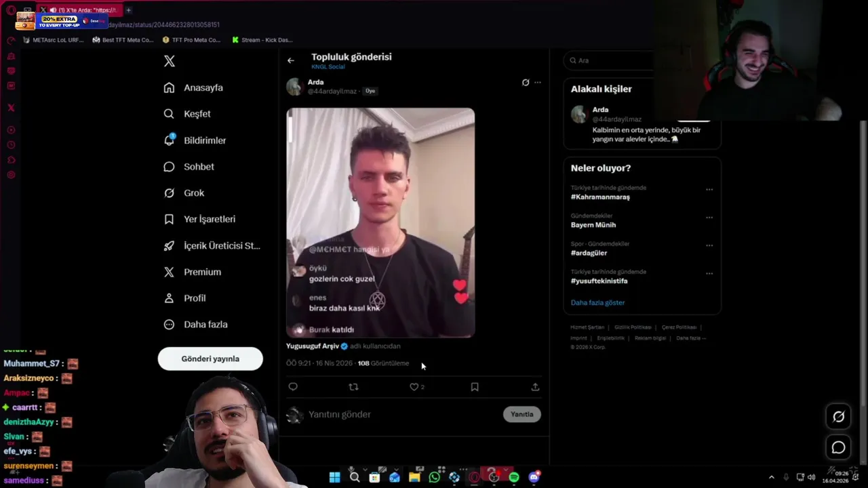Open İçerik Üreticisi Stüdyosu
Image resolution: width=868 pixels, height=488 pixels.
(212, 245)
